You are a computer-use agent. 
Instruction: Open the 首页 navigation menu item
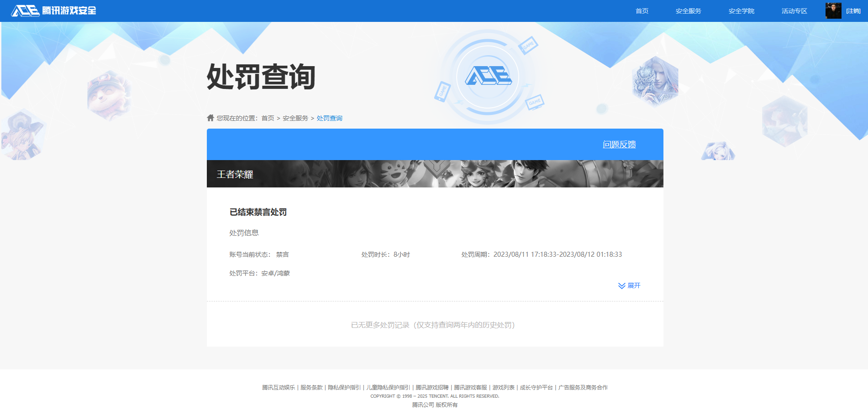pos(642,11)
